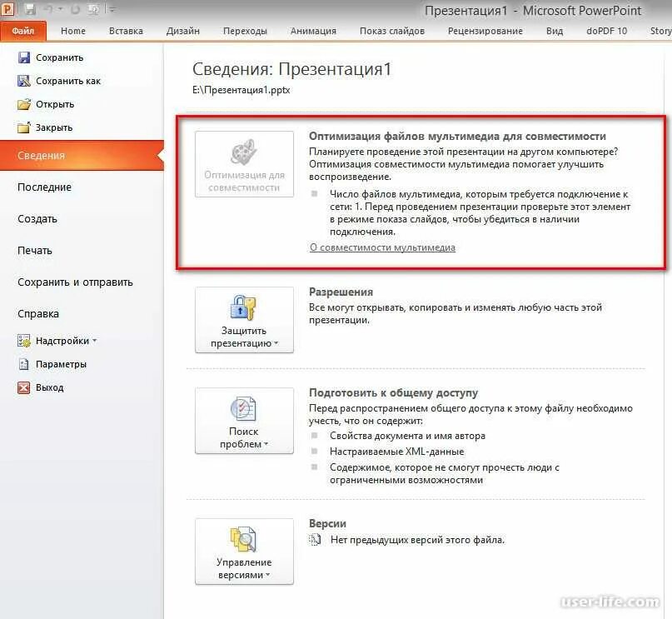Image resolution: width=672 pixels, height=619 pixels.
Task: Expand the Undo history dropdown arrow
Action: [x=60, y=9]
